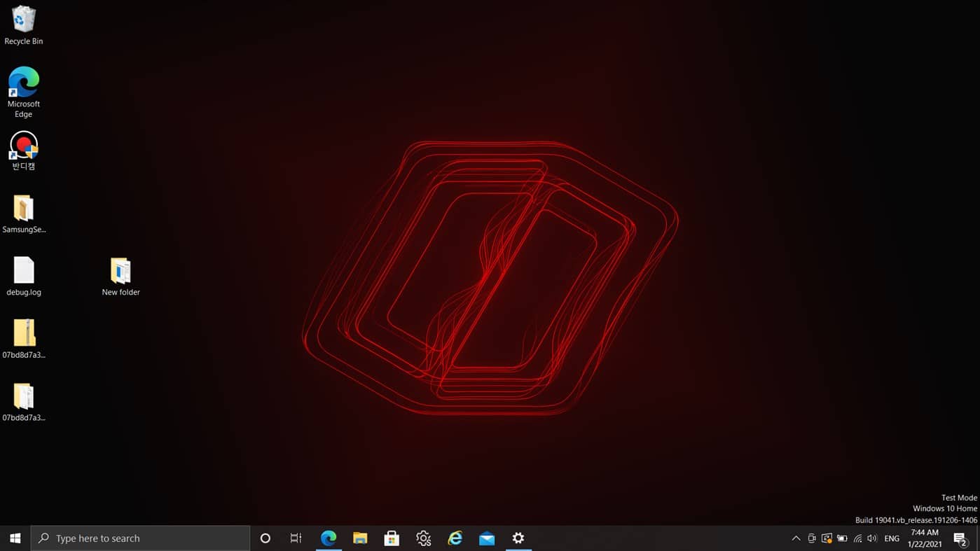Screen dimensions: 980x551
Task: Change the ENG input language
Action: tap(892, 538)
